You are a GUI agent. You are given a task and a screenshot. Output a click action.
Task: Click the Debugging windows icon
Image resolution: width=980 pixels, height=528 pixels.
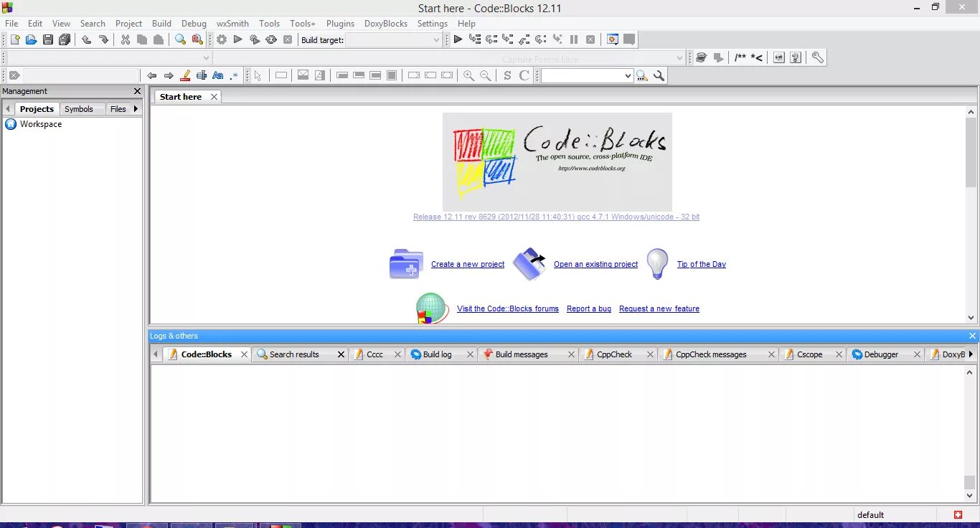[x=613, y=39]
